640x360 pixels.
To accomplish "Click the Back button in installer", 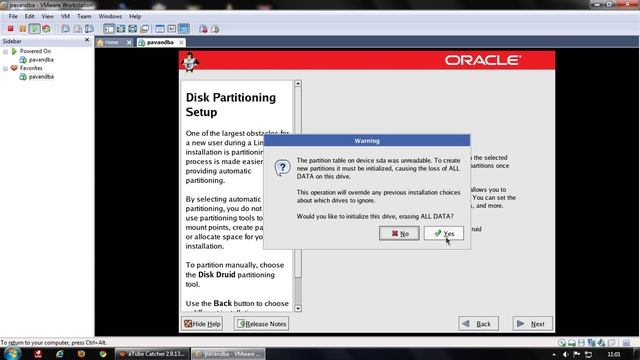I will [478, 324].
